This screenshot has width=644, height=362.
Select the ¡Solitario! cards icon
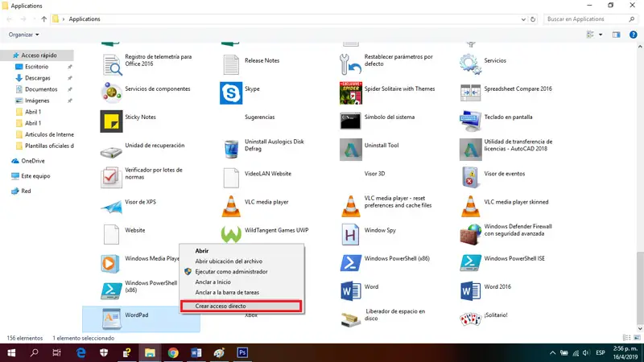[470, 319]
